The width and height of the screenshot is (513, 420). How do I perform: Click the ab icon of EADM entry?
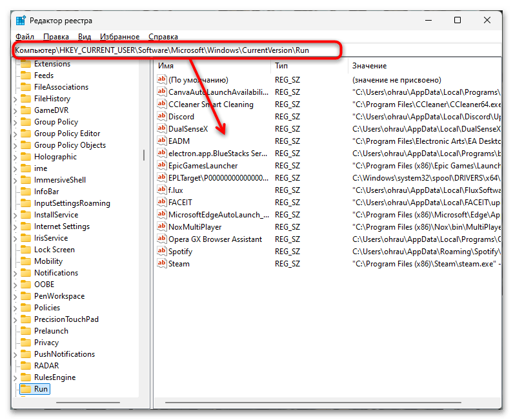pos(161,141)
